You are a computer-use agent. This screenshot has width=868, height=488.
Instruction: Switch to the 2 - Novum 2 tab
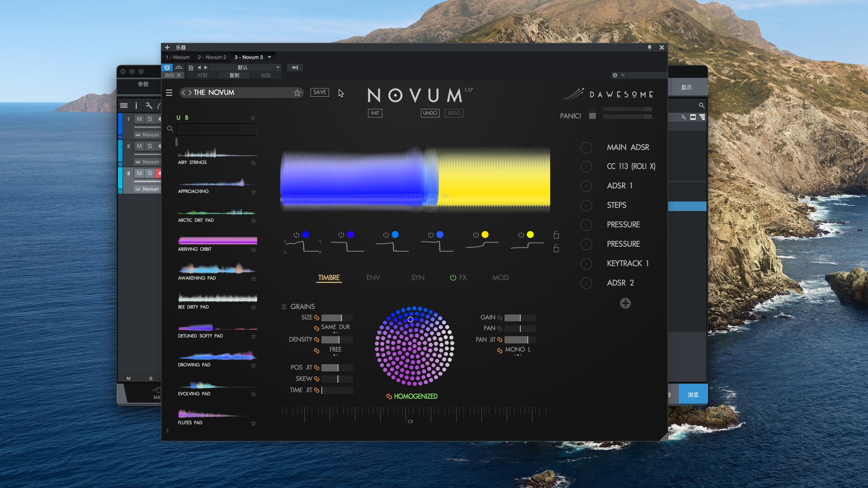coord(212,57)
